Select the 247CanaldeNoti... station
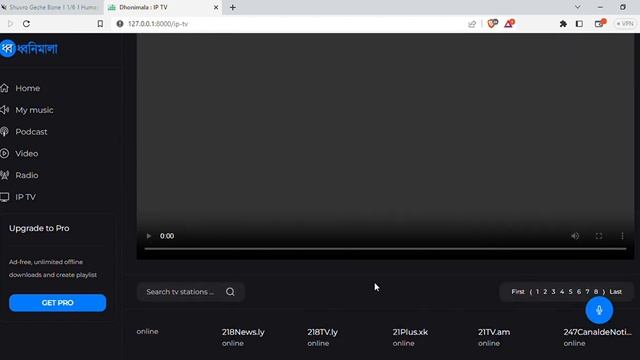This screenshot has width=640, height=360. click(598, 332)
